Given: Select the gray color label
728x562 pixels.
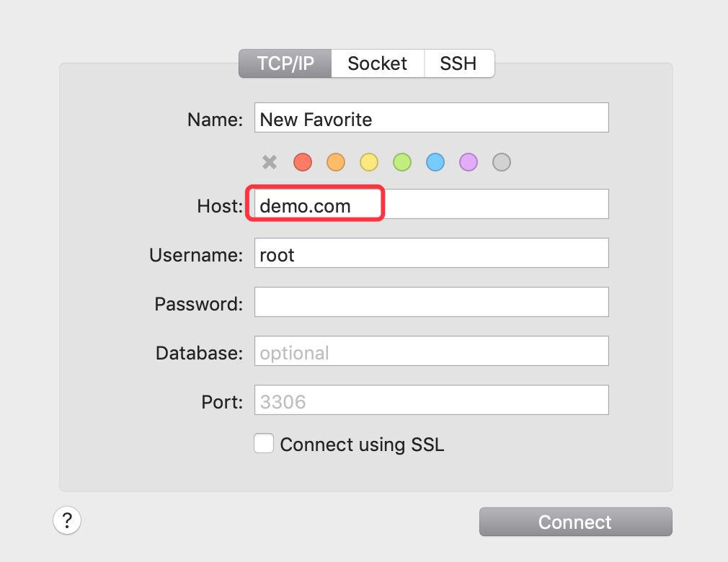Looking at the screenshot, I should tap(502, 162).
